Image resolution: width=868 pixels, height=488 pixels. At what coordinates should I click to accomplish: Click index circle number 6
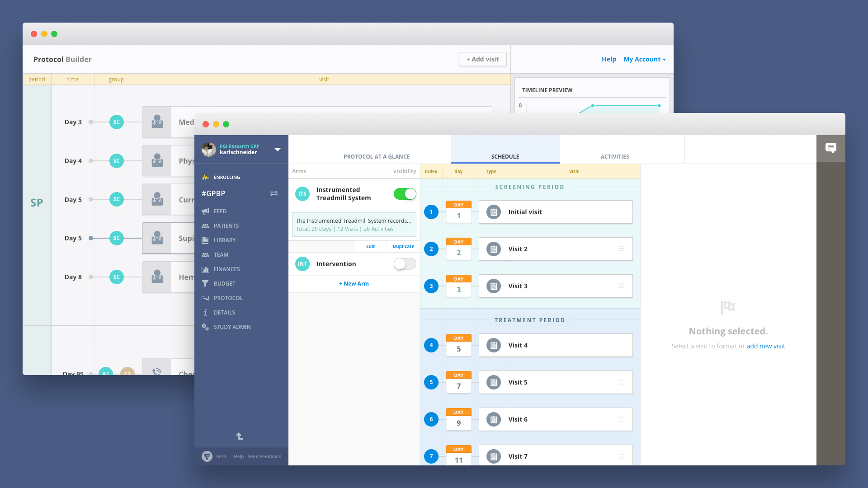click(431, 419)
